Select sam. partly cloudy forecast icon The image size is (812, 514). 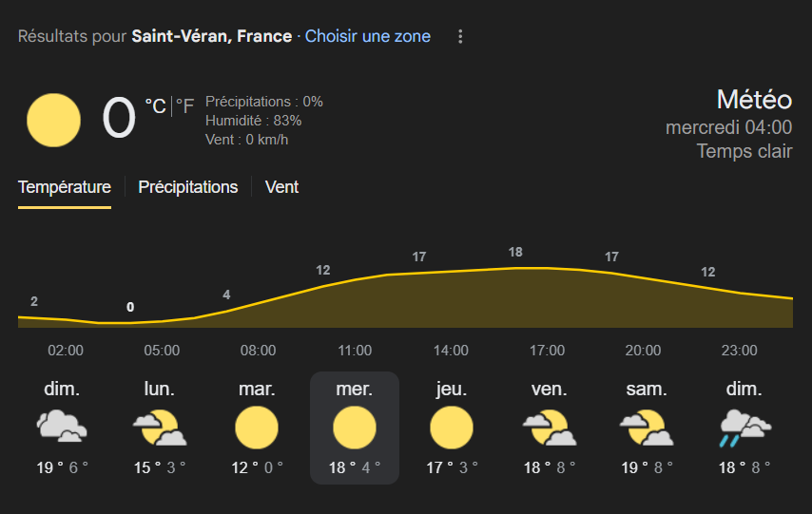(647, 427)
